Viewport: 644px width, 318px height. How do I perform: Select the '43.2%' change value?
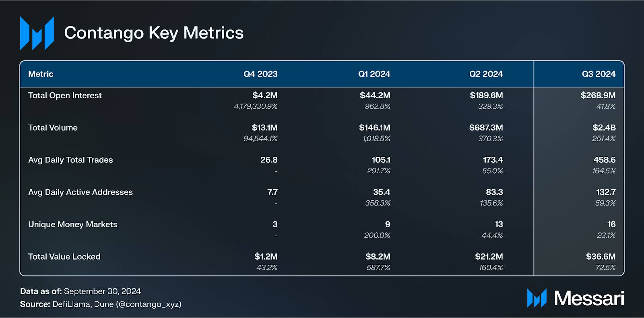[x=267, y=268]
